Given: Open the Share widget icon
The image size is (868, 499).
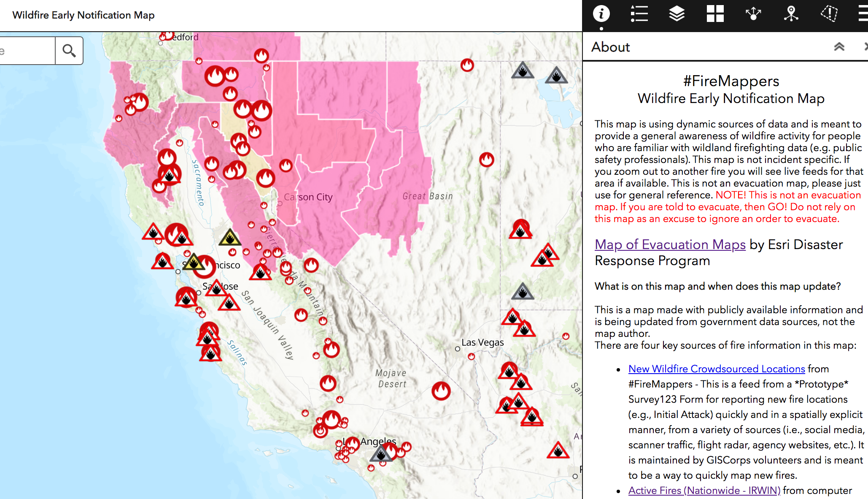Looking at the screenshot, I should pos(753,14).
